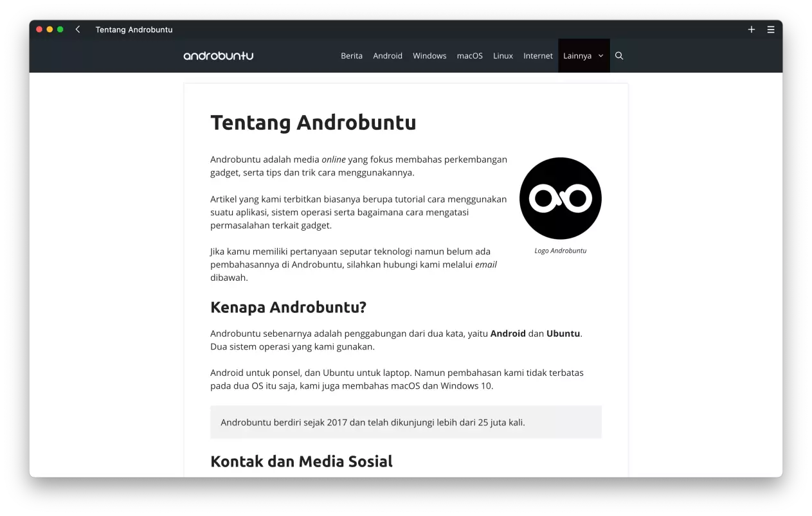Screen dimensions: 812x516
Task: Go back using the back arrow icon
Action: pyautogui.click(x=77, y=29)
